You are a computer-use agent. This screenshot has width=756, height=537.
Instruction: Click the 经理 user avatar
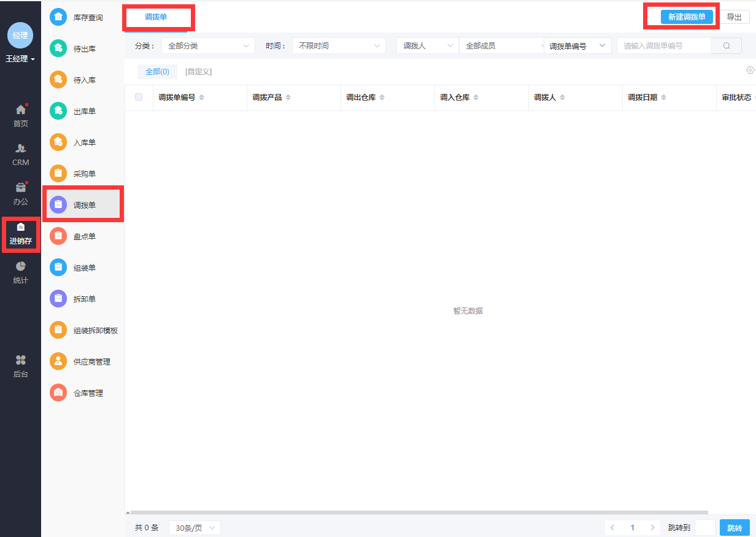20,35
